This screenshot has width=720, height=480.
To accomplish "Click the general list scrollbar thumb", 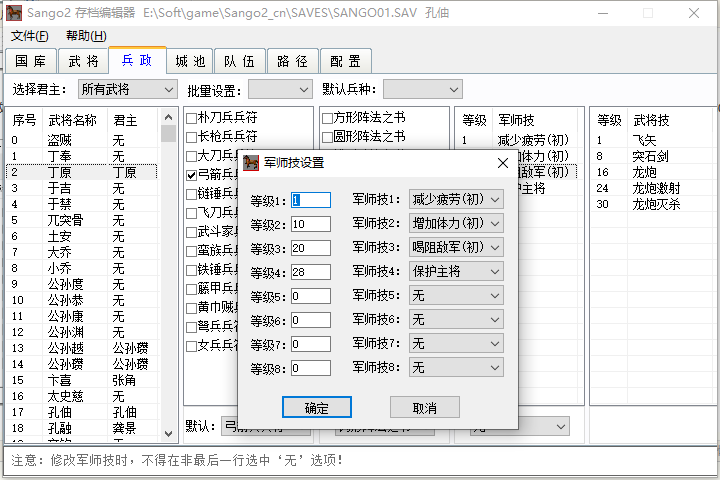I will 169,133.
